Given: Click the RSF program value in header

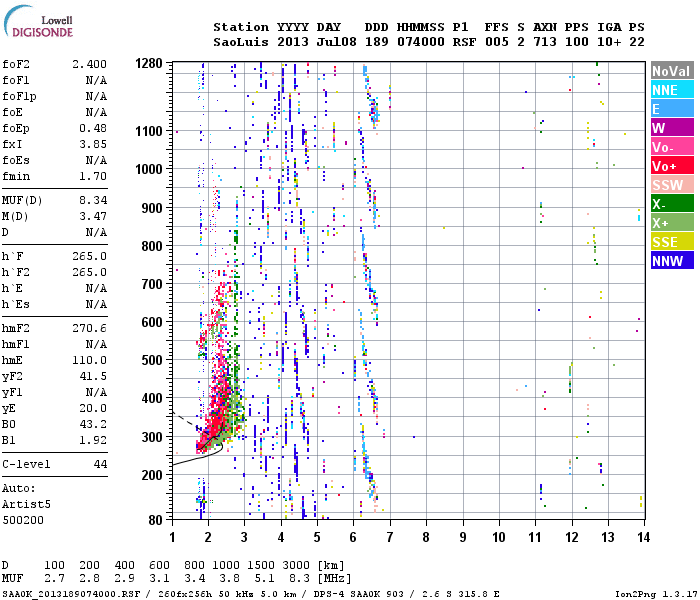Looking at the screenshot, I should 464,42.
